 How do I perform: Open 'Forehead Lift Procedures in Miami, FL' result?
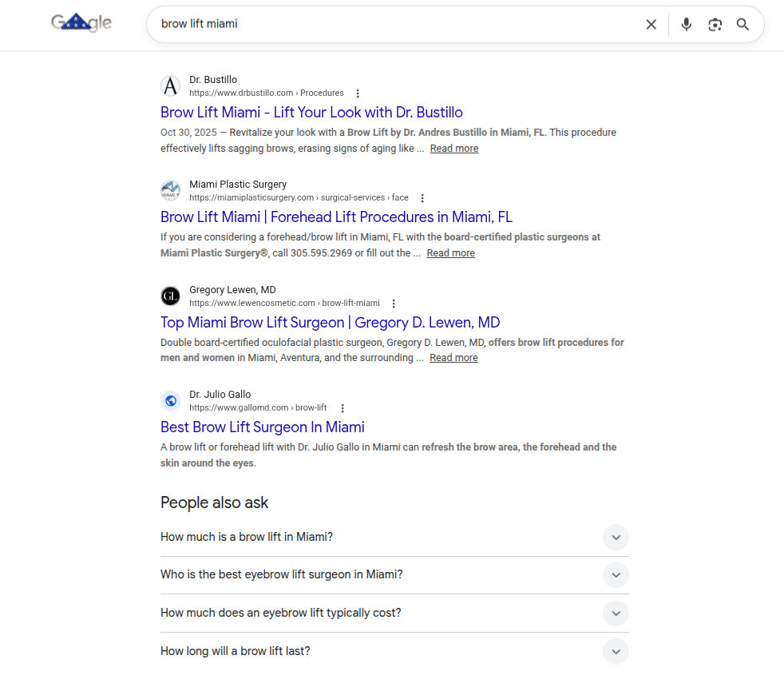point(336,216)
